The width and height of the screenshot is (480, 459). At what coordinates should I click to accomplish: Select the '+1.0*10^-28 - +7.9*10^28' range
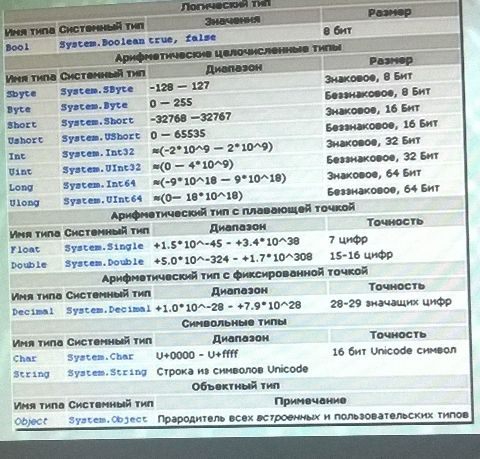click(x=228, y=307)
